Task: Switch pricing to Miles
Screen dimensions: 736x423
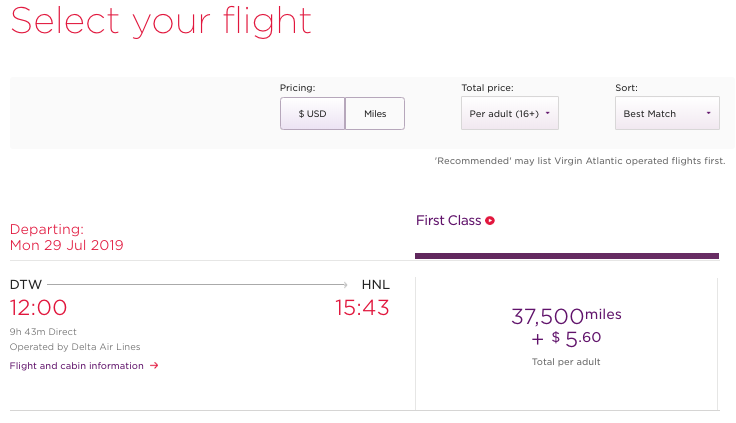Action: [375, 114]
